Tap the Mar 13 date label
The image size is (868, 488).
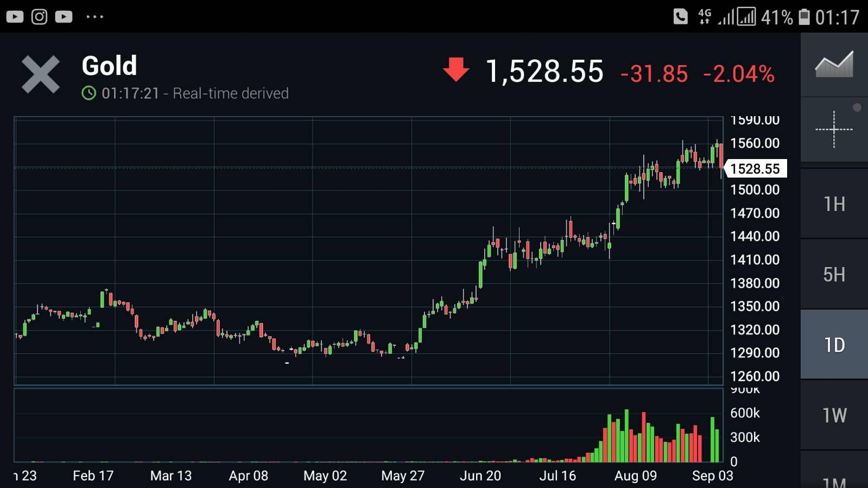click(171, 476)
